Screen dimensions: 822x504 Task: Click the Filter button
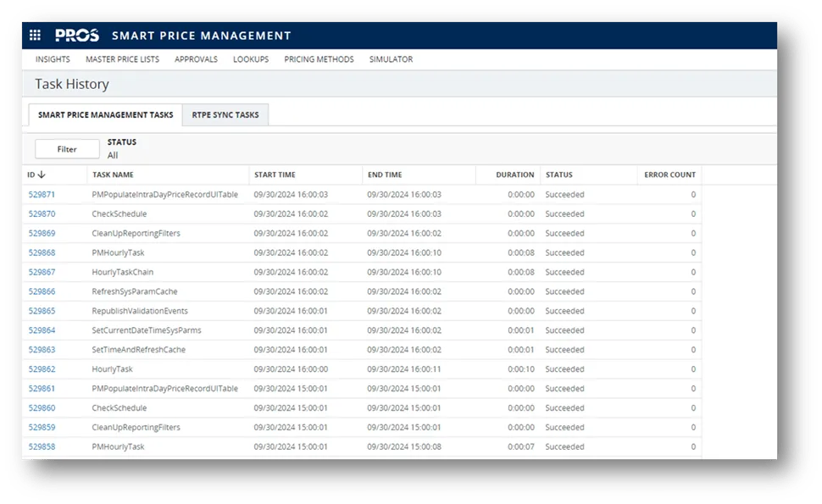pos(66,148)
